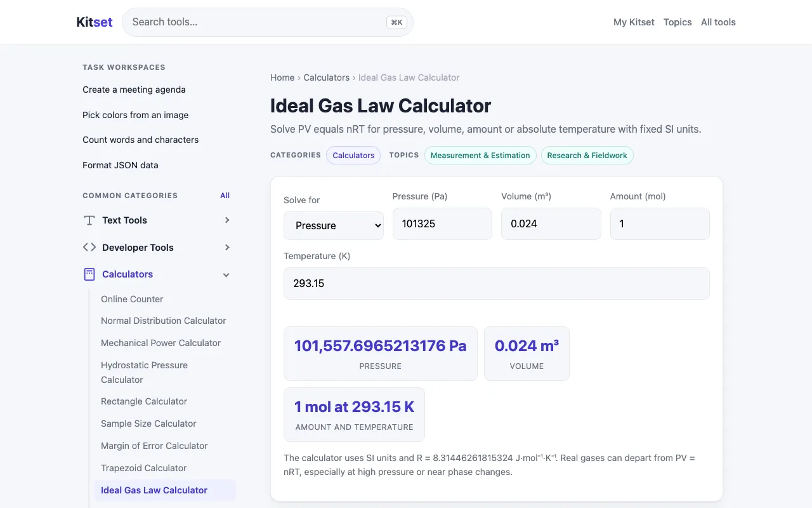Open Trapezoid Calculator

point(143,468)
